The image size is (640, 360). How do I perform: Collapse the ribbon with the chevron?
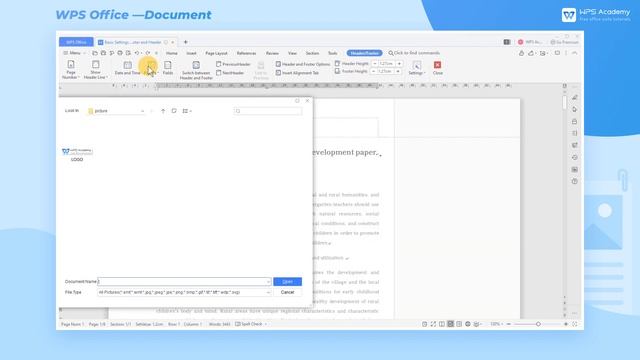point(575,53)
